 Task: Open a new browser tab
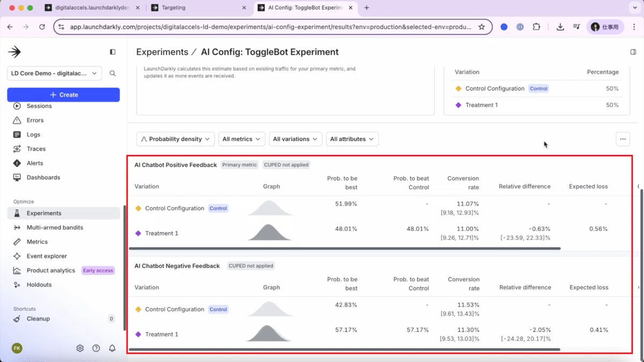tap(367, 8)
